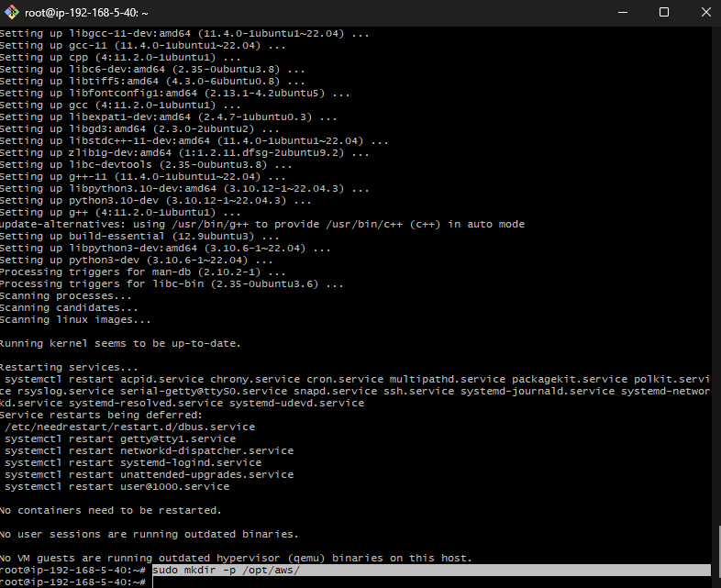The width and height of the screenshot is (721, 588).
Task: Click the line 'Setting up python3-dev (3.10.6-1~22.04)'
Action: pos(136,261)
